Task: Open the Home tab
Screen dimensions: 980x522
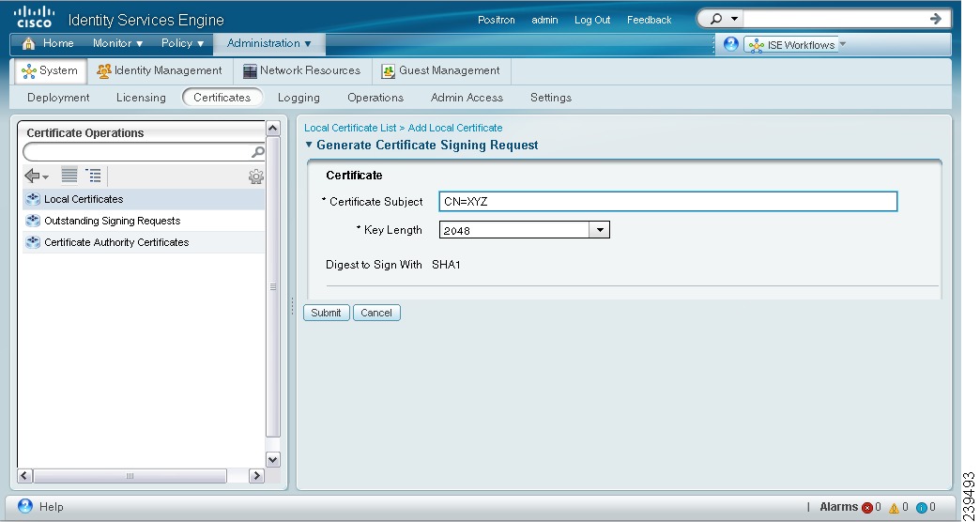Action: (48, 44)
